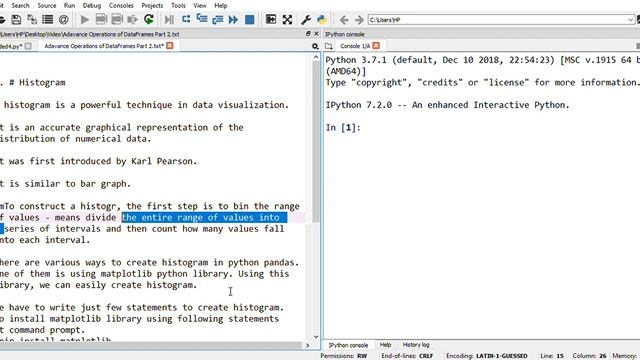Open the Projects menu
This screenshot has width=640, height=360.
tap(152, 5)
